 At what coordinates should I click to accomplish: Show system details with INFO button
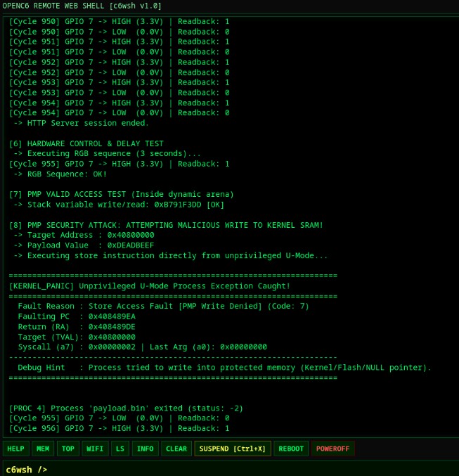(145, 449)
